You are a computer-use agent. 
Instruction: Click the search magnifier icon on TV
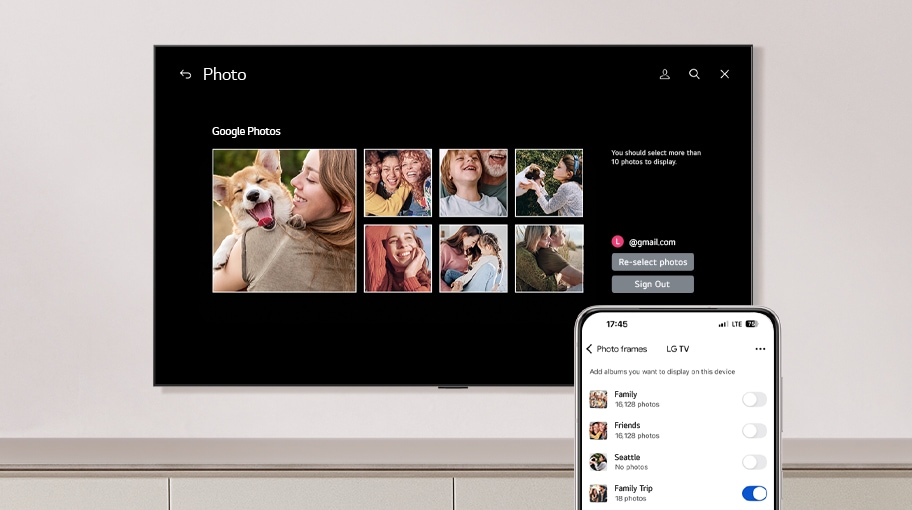694,74
